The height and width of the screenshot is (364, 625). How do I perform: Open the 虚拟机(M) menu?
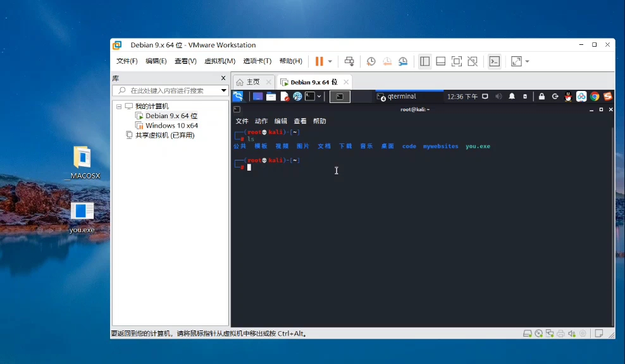click(220, 61)
